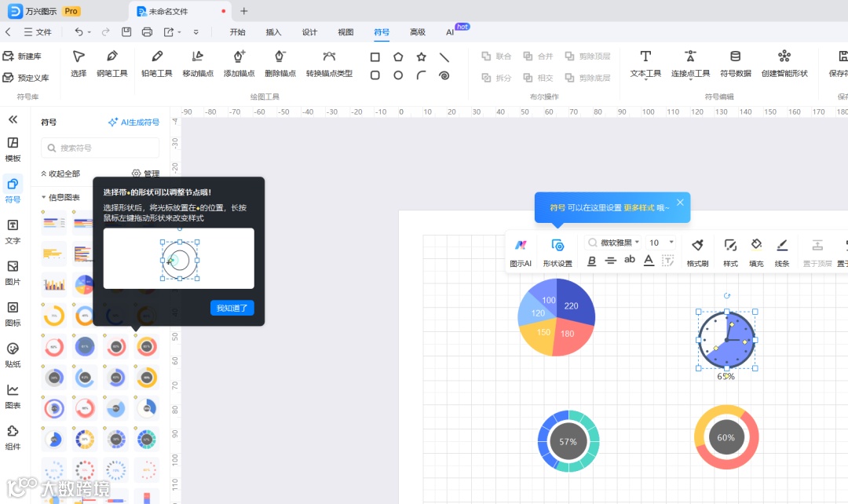Screen dimensions: 848x504
Task: Select the 钢笔工具 pen tool
Action: (112, 64)
